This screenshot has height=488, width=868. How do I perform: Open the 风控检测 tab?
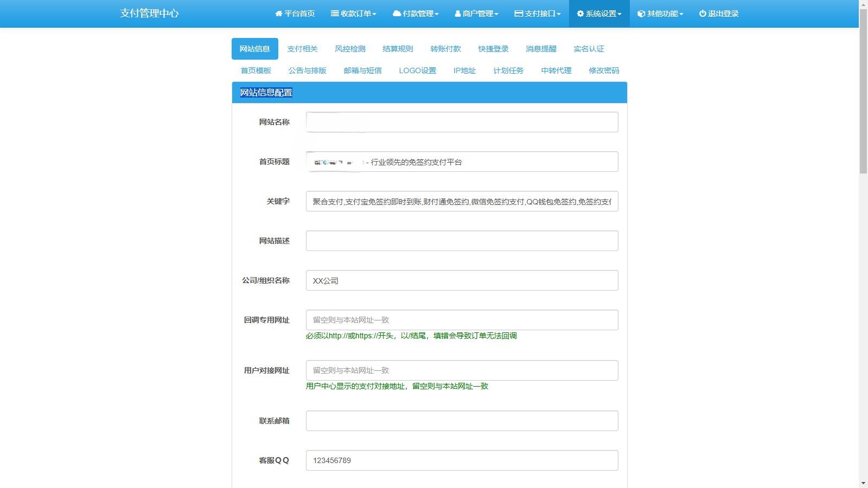(350, 49)
